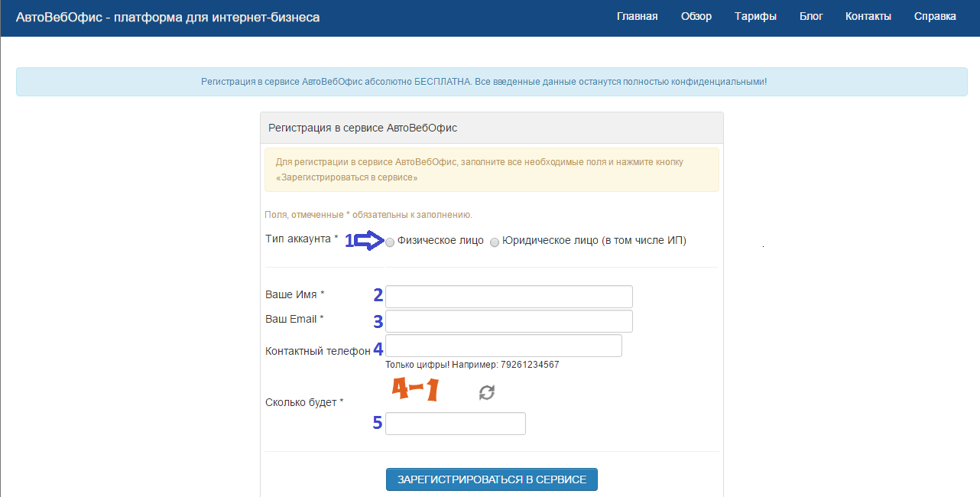
Task: Open the Тарифы menu link
Action: point(755,16)
